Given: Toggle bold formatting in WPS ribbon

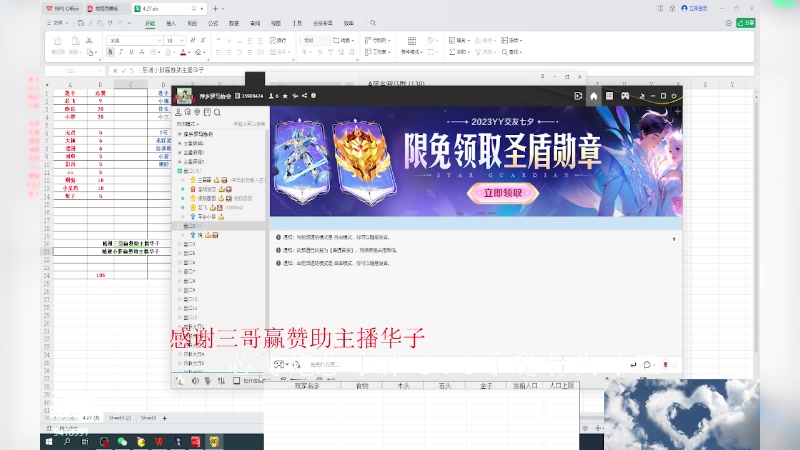Looking at the screenshot, I should pos(110,52).
